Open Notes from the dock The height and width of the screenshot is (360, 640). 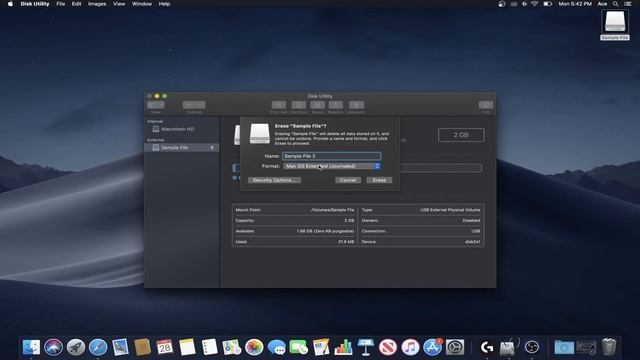pos(187,347)
